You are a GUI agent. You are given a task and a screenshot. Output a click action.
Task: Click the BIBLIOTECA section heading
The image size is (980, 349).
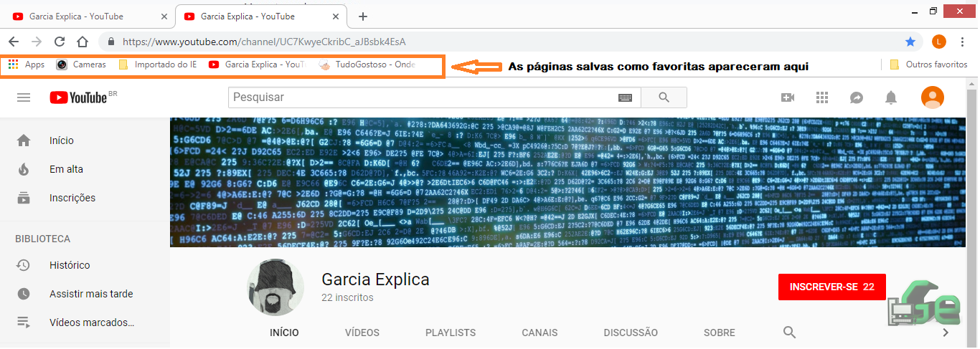click(x=43, y=239)
